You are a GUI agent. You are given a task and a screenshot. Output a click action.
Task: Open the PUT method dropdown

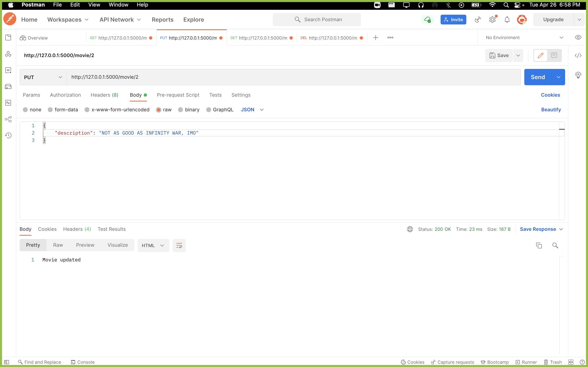pos(43,77)
